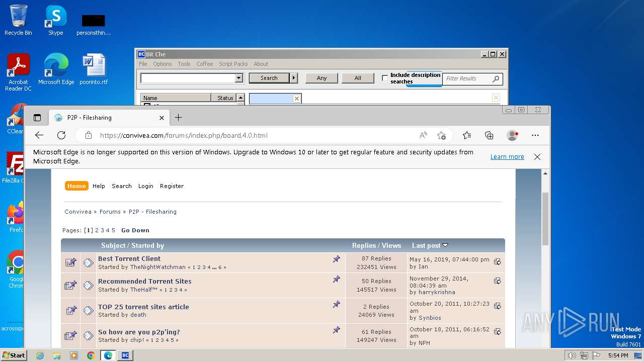Expand the Bit Che search term dropdown
The width and height of the screenshot is (644, 362).
[x=239, y=78]
